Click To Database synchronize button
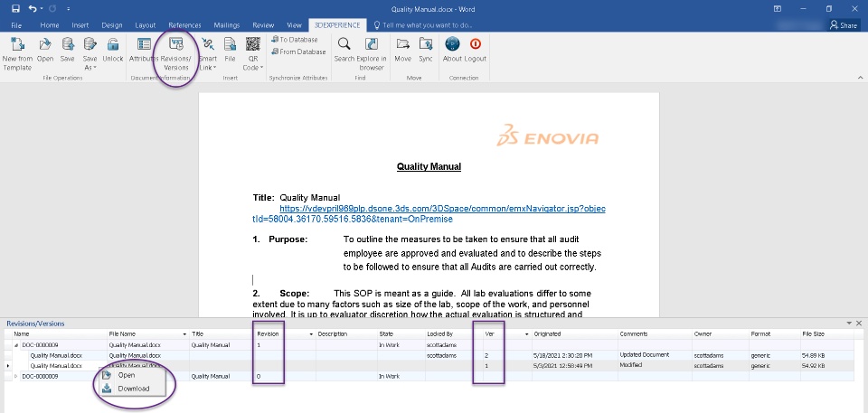The image size is (868, 413). [x=295, y=40]
